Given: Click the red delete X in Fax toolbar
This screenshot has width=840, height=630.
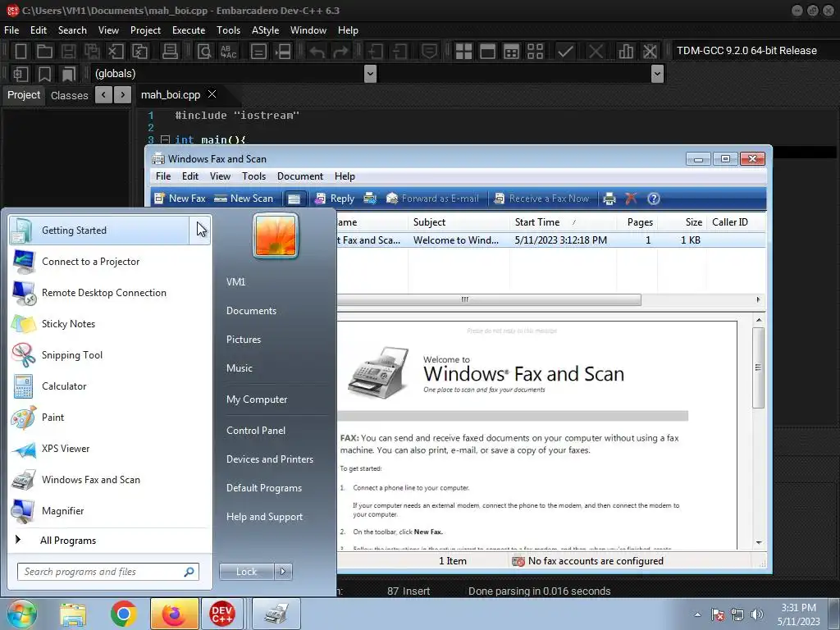Looking at the screenshot, I should point(631,199).
